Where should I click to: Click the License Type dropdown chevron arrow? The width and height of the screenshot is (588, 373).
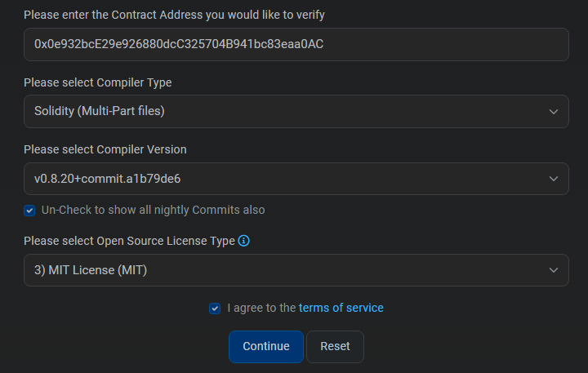(x=554, y=270)
